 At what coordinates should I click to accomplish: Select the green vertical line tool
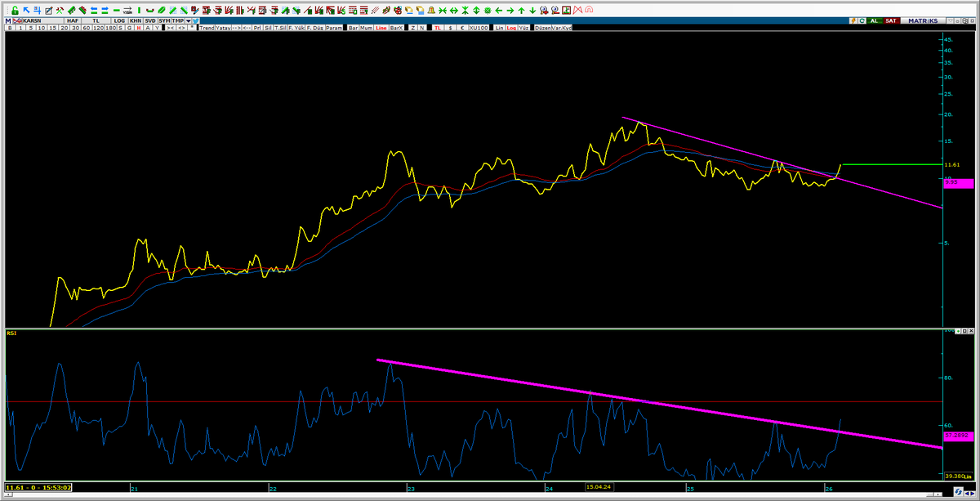click(x=139, y=11)
